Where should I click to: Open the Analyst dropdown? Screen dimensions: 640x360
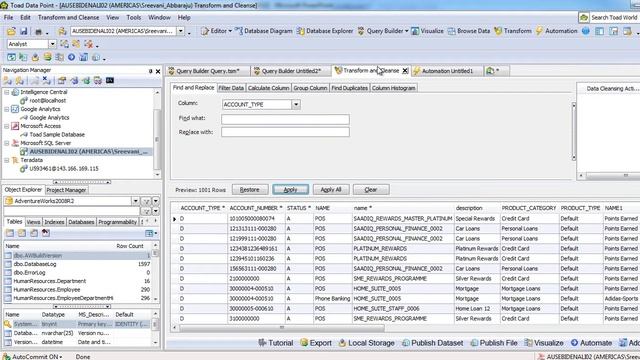pyautogui.click(x=52, y=44)
